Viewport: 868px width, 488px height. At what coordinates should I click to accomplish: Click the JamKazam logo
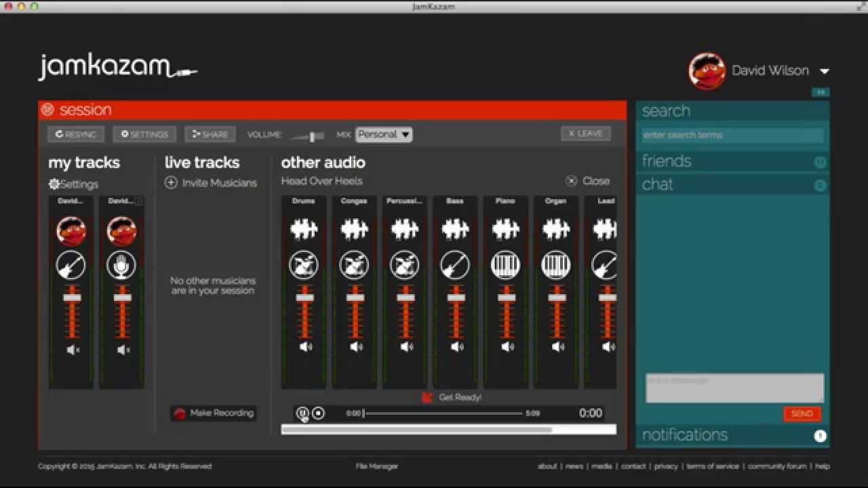[118, 67]
